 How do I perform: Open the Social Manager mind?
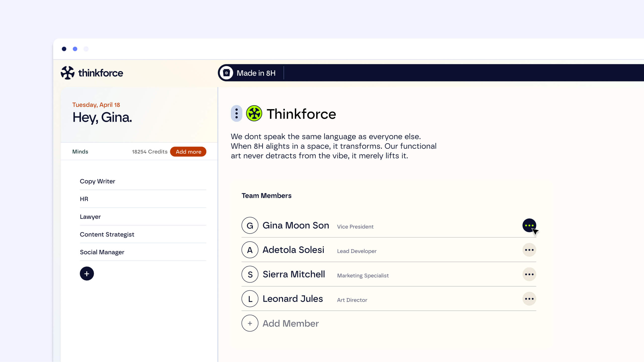click(x=102, y=252)
